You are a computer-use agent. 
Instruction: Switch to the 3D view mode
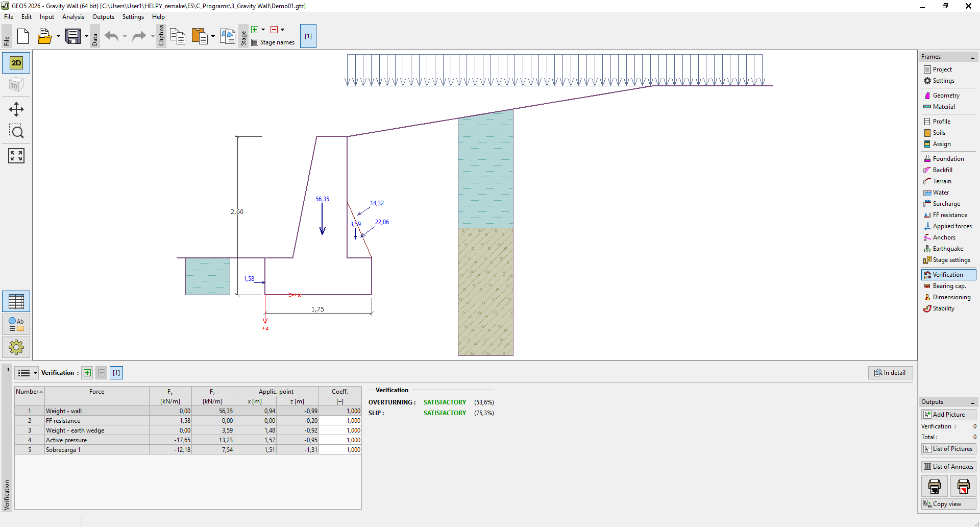pos(16,85)
